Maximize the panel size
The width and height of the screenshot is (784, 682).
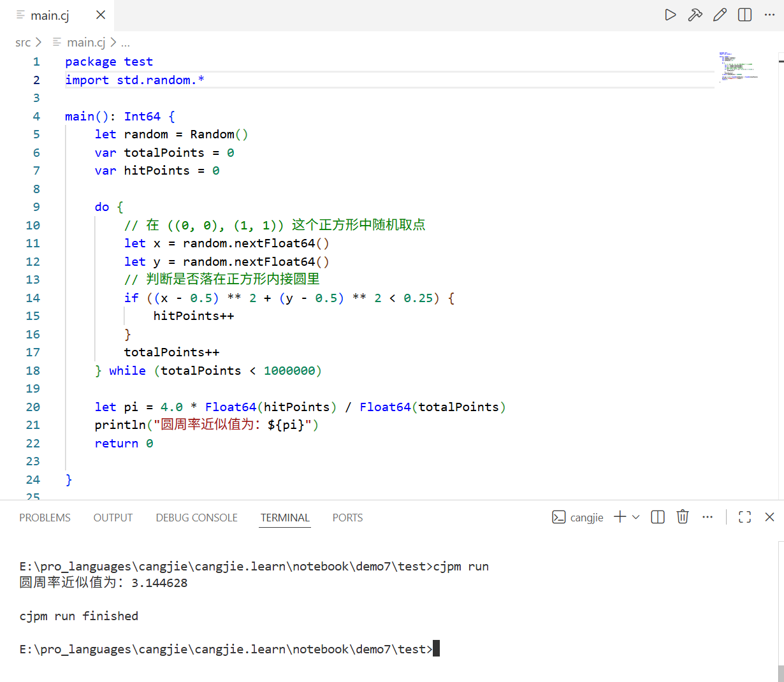(x=744, y=517)
